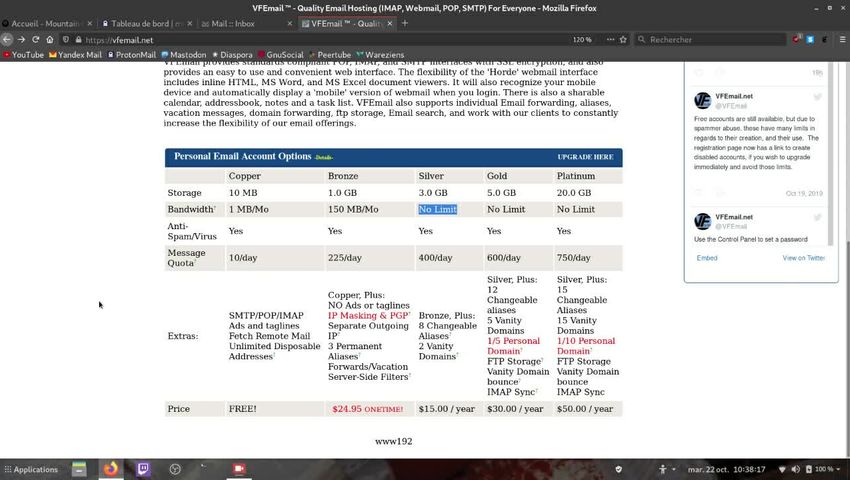Close the Accueil - Mountain tab
Screen dimensions: 850x480
[x=89, y=23]
